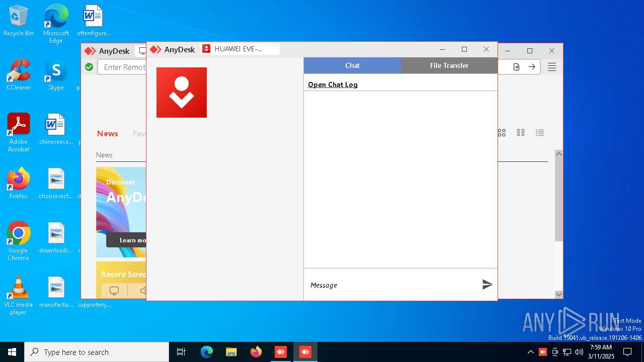Click the AnyDesk user avatar image
The image size is (644, 362).
tap(182, 93)
